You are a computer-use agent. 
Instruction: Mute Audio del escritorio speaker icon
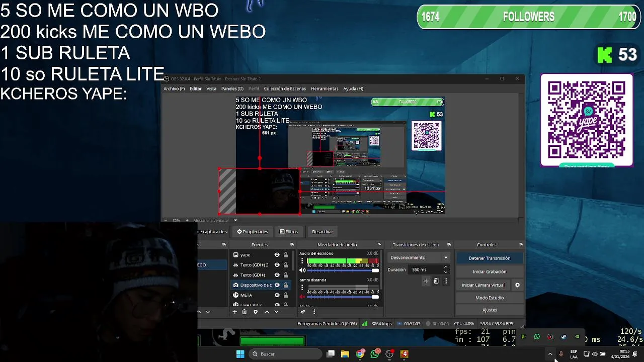pyautogui.click(x=302, y=270)
